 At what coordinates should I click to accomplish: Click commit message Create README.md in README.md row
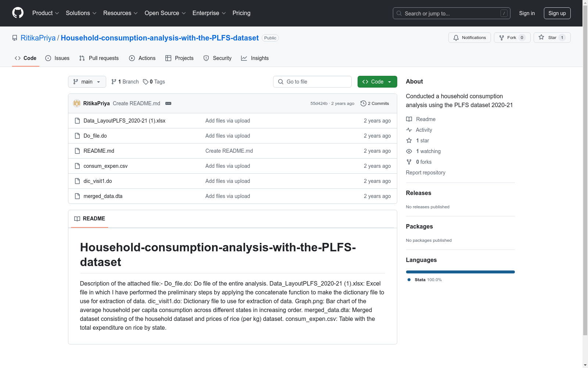pos(229,151)
